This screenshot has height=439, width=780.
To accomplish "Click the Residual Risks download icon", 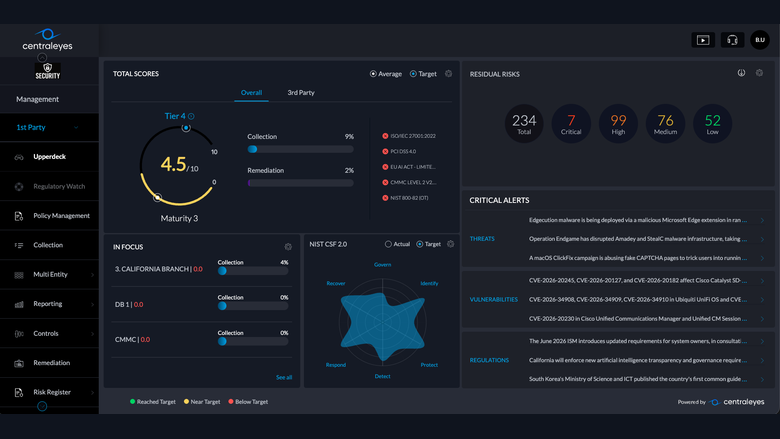I will pyautogui.click(x=741, y=73).
